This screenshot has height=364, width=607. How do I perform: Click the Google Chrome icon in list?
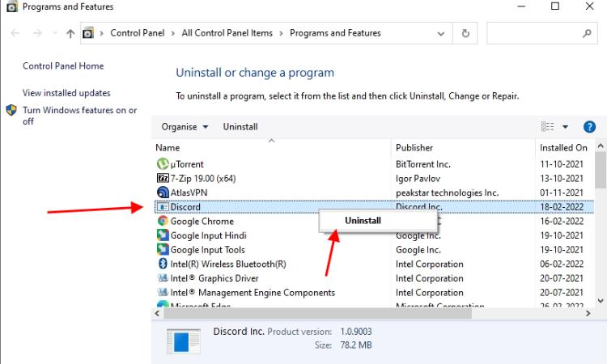[x=163, y=221]
